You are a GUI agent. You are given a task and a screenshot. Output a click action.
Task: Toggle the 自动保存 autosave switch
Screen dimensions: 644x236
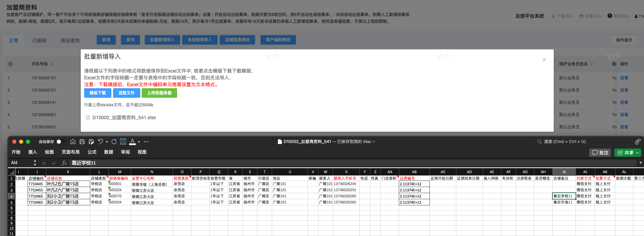61,142
